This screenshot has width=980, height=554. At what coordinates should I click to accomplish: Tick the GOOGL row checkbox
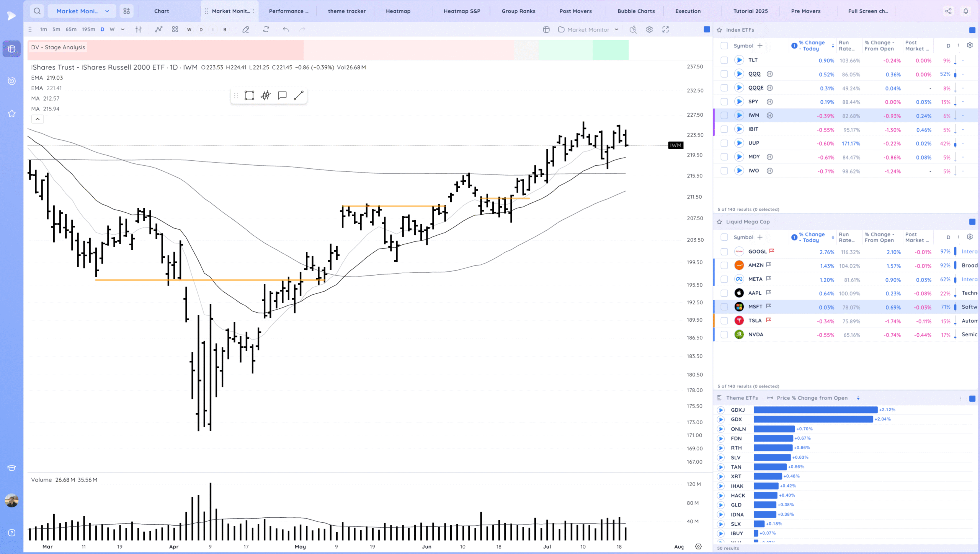point(724,251)
